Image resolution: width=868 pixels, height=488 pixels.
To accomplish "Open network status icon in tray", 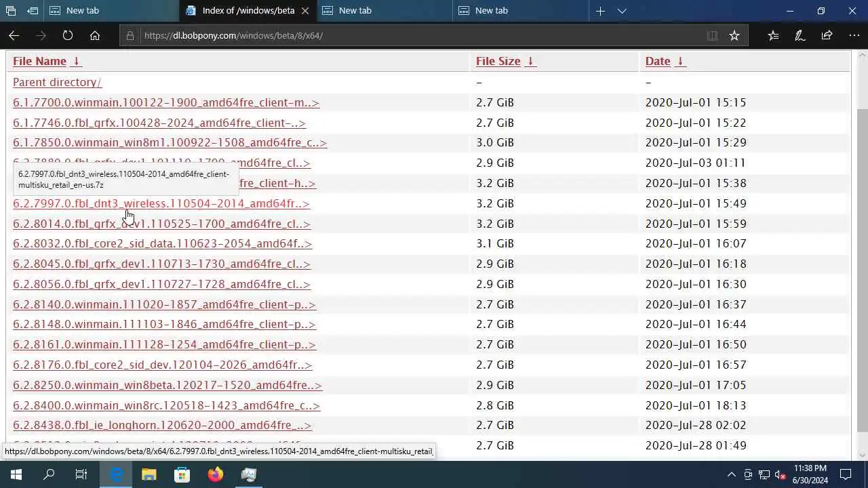I will [x=764, y=474].
